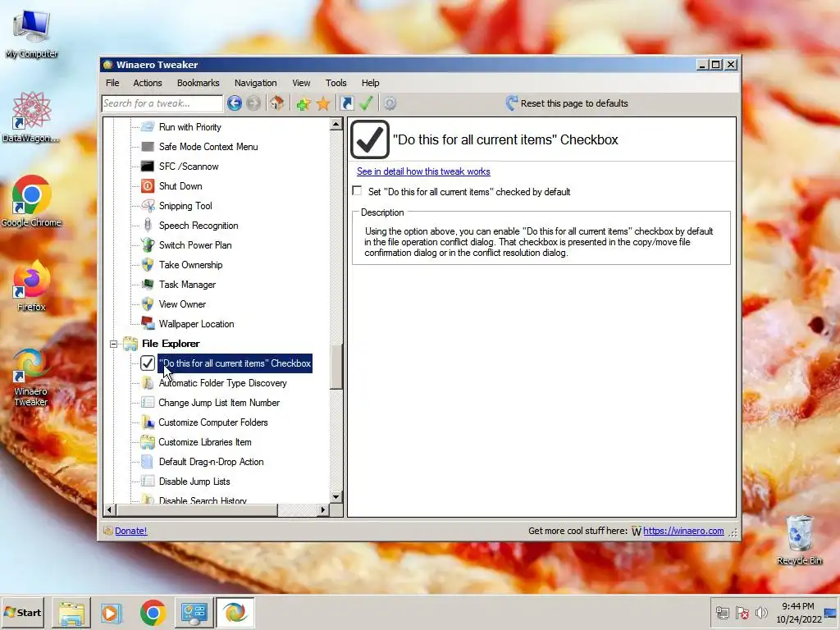Open the DataWagon desktop shortcut

pos(31,116)
